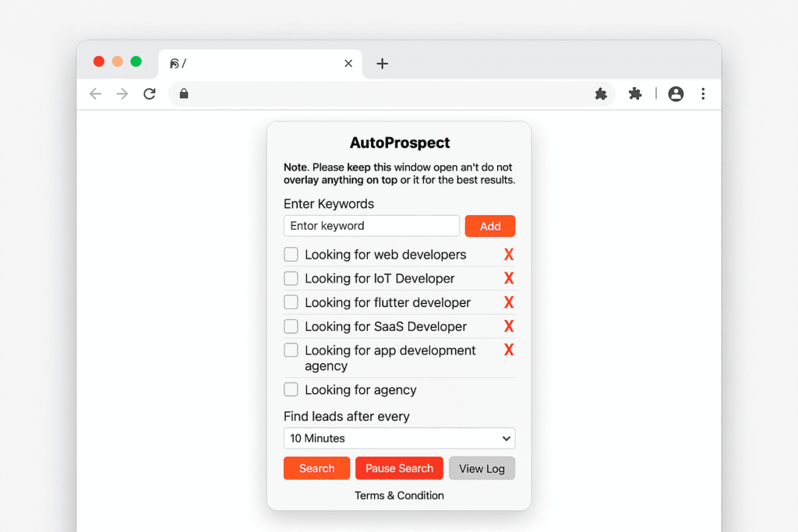798x532 pixels.
Task: Remove the "Looking for web developers" keyword
Action: point(508,254)
